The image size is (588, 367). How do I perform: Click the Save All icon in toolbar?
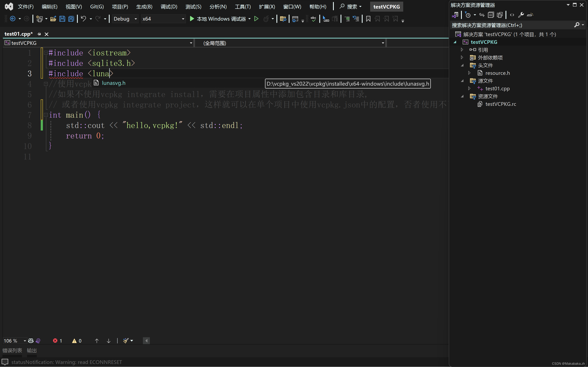tap(71, 19)
